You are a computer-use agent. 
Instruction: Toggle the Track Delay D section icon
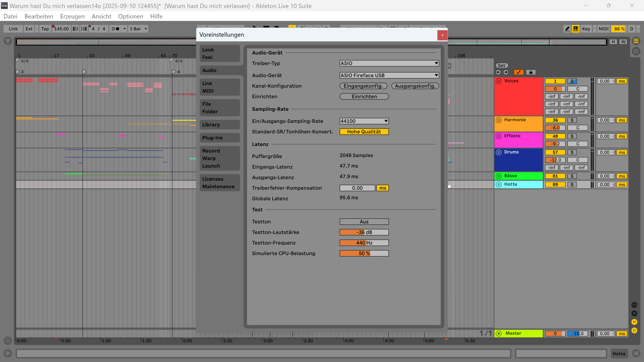[x=634, y=330]
